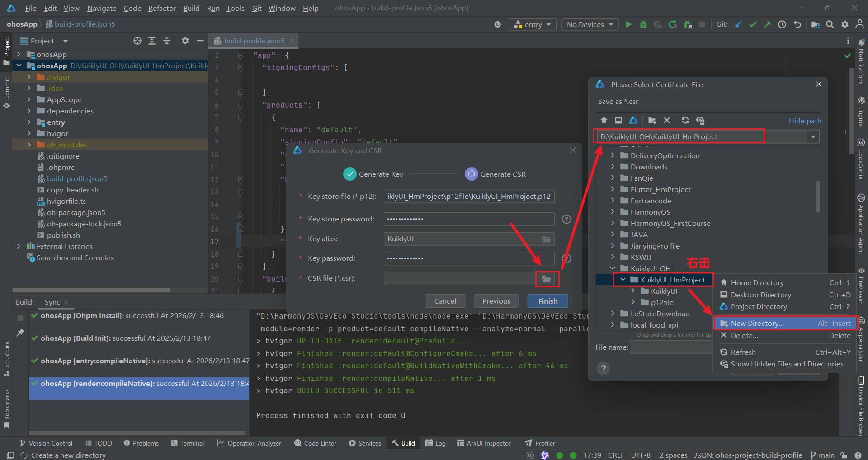The width and height of the screenshot is (868, 460).
Task: Click the Key alias folder icon
Action: [x=547, y=239]
